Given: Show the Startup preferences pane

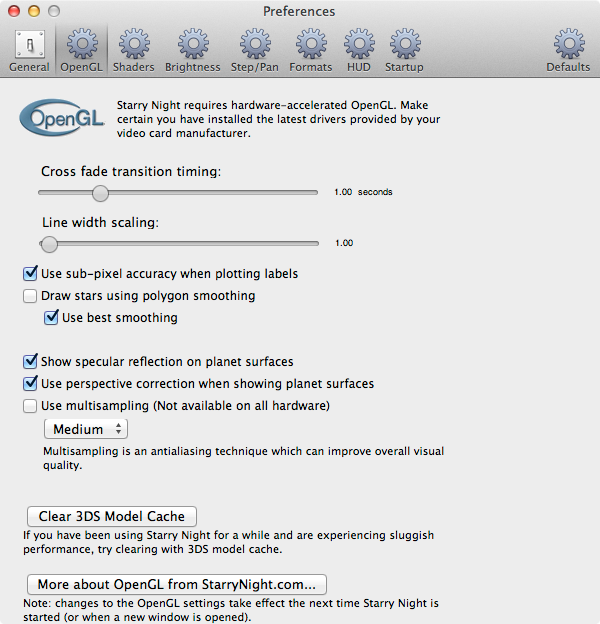Looking at the screenshot, I should (404, 50).
